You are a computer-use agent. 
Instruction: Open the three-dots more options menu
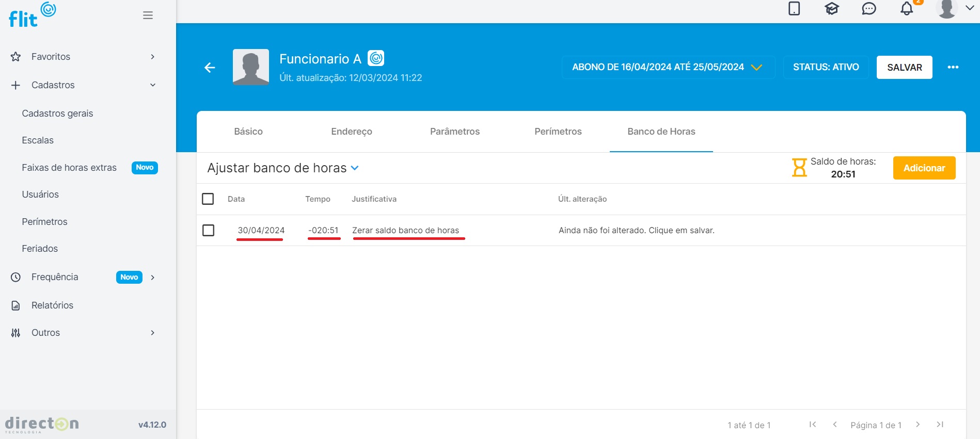[x=953, y=67]
